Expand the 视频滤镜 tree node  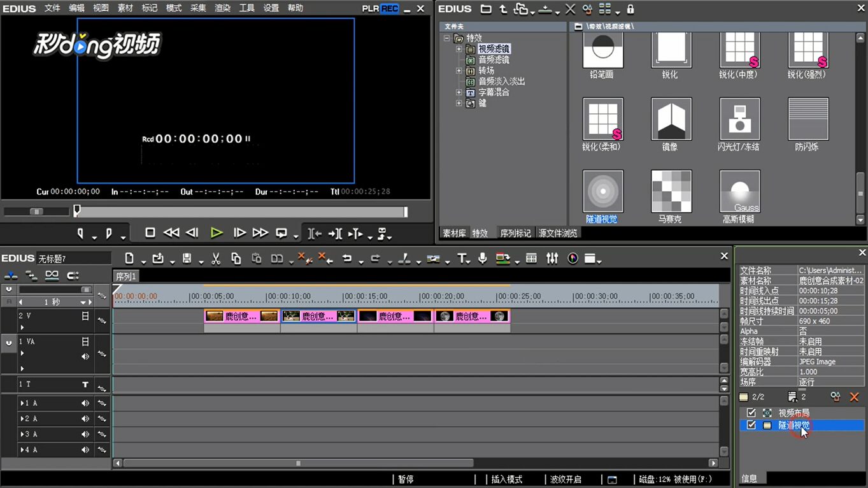pos(459,49)
